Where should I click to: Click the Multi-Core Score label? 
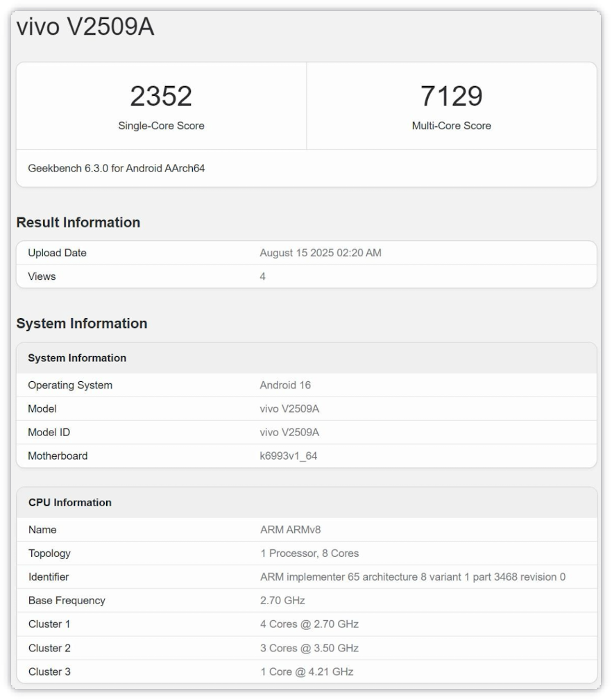451,126
